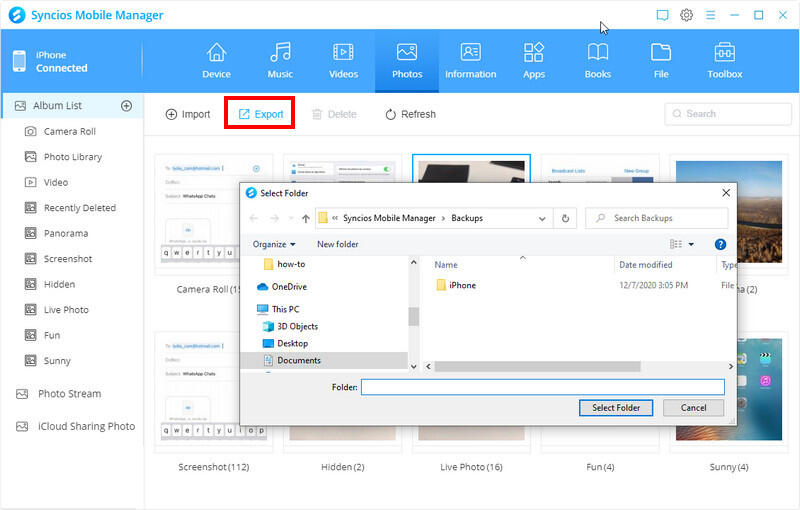This screenshot has height=510, width=800.
Task: Open view options dropdown arrow
Action: pyautogui.click(x=691, y=244)
